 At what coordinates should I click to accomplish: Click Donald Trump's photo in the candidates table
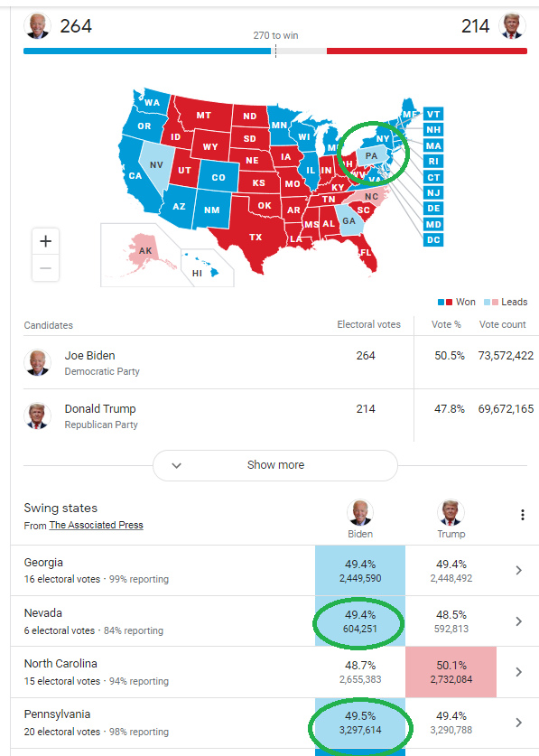pyautogui.click(x=37, y=415)
